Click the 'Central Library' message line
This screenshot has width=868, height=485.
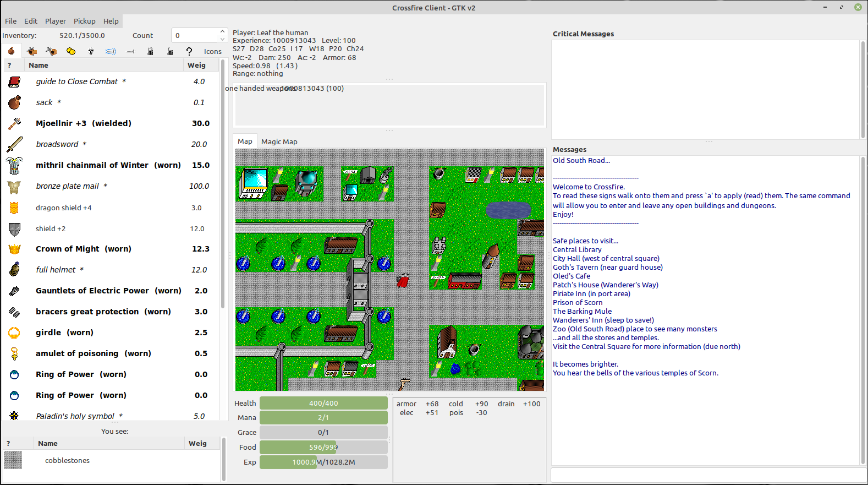(577, 249)
